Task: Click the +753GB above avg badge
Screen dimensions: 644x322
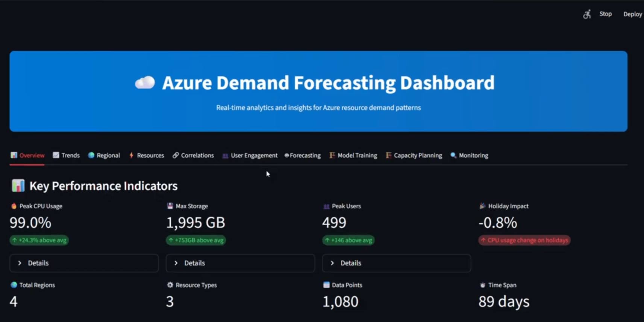Action: click(x=196, y=240)
